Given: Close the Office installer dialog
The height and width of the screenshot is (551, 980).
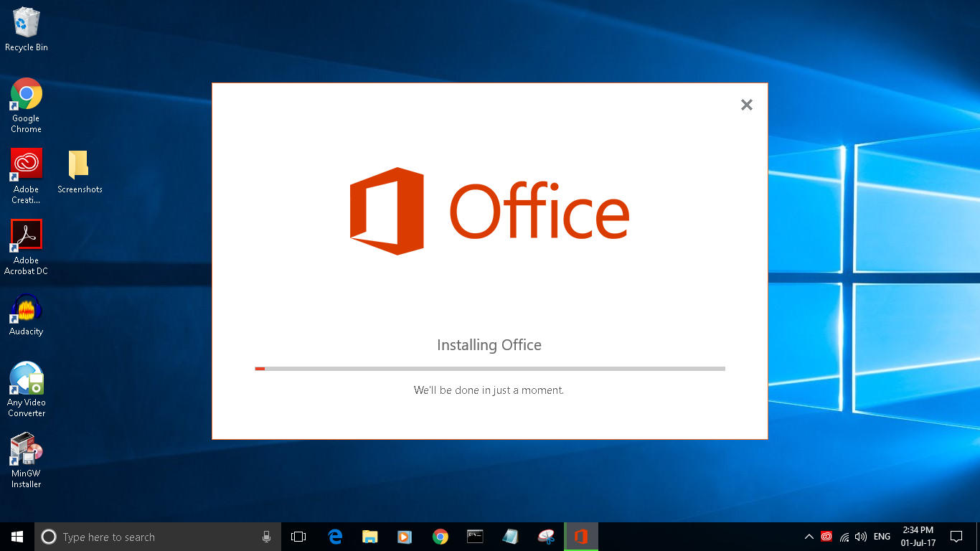Looking at the screenshot, I should [747, 105].
